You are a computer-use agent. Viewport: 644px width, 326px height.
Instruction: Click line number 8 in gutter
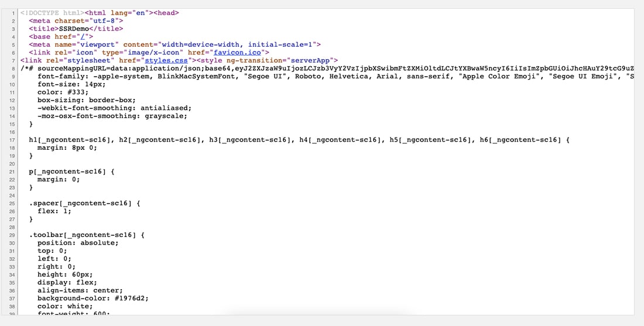click(14, 68)
